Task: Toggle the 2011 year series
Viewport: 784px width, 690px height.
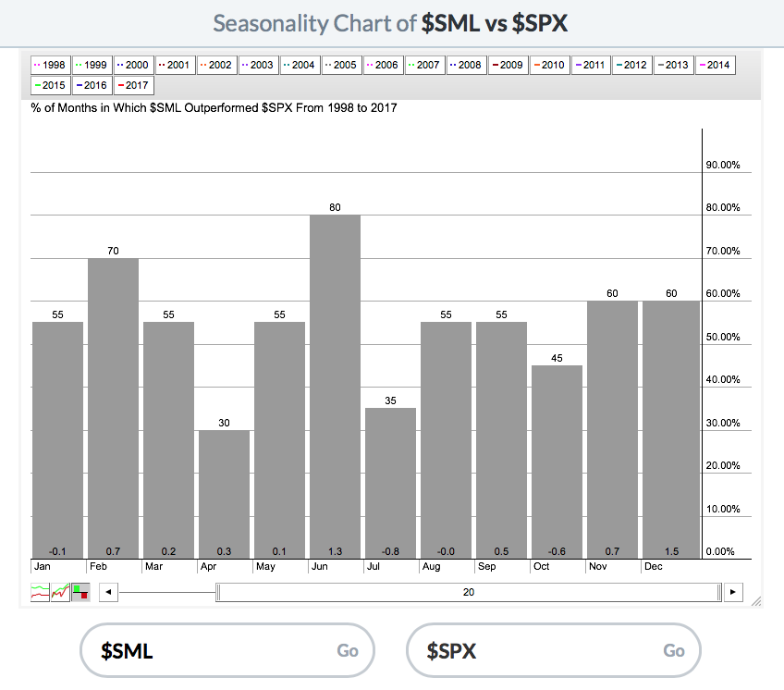Action: pyautogui.click(x=591, y=65)
